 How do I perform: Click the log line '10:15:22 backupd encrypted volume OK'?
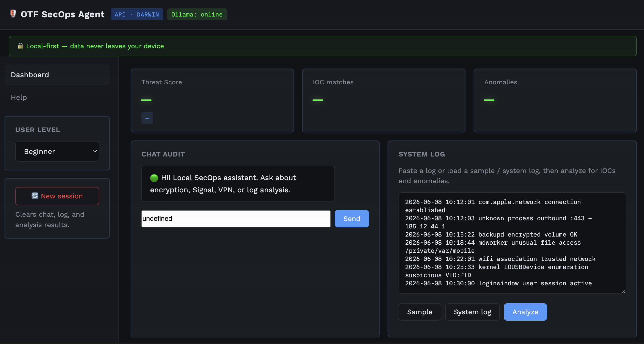[491, 234]
